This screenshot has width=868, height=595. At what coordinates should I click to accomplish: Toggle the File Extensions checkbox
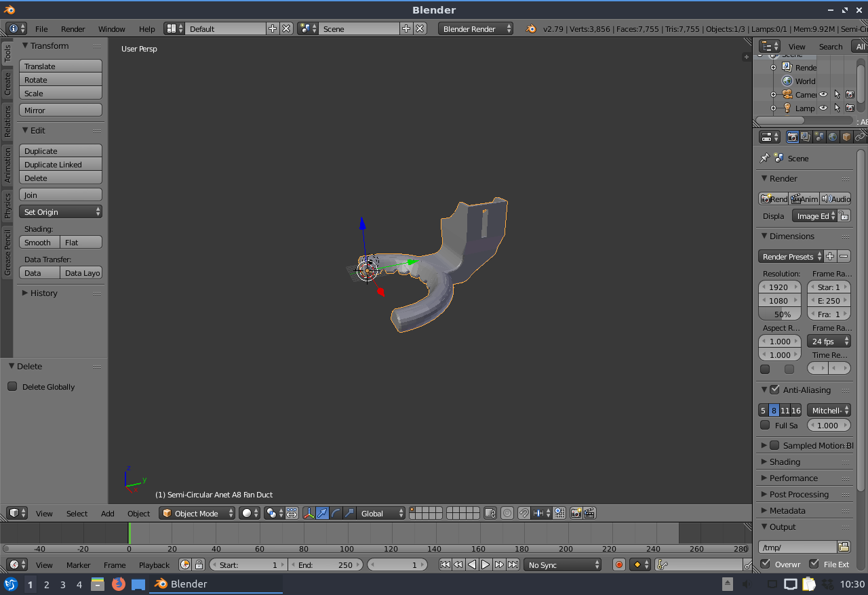pos(814,564)
